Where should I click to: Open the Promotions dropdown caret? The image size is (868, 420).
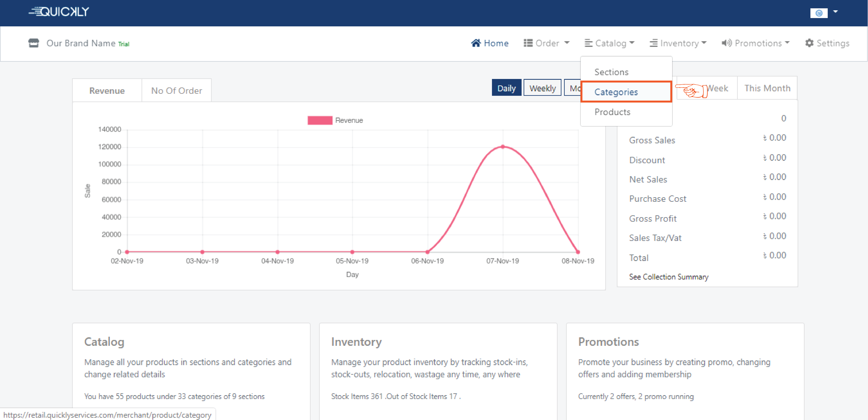787,43
